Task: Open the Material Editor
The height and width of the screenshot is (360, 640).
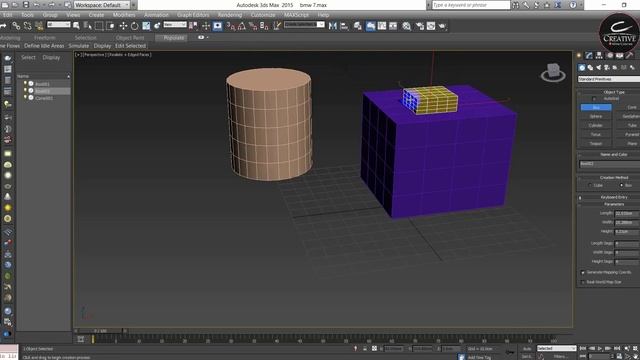Action: coord(406,26)
